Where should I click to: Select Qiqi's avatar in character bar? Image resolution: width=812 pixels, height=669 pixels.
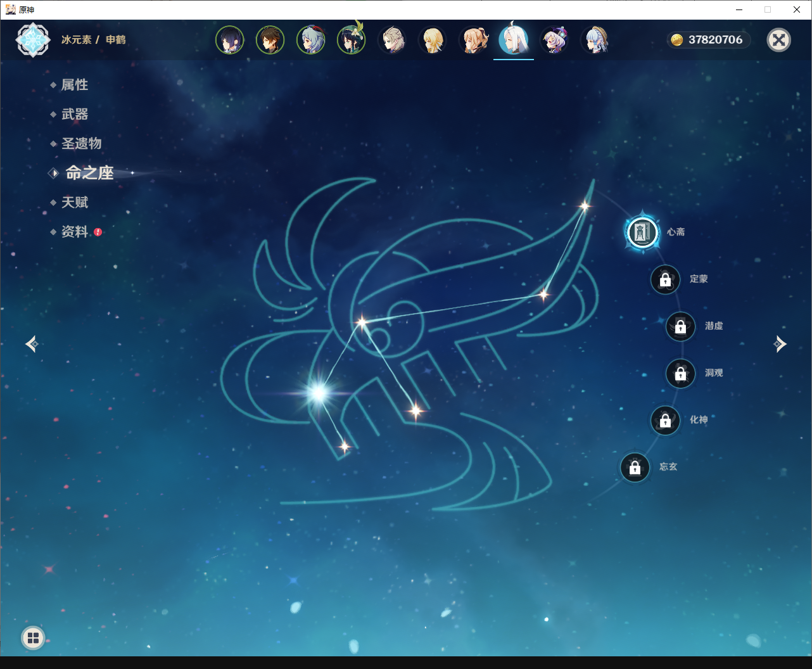[554, 40]
